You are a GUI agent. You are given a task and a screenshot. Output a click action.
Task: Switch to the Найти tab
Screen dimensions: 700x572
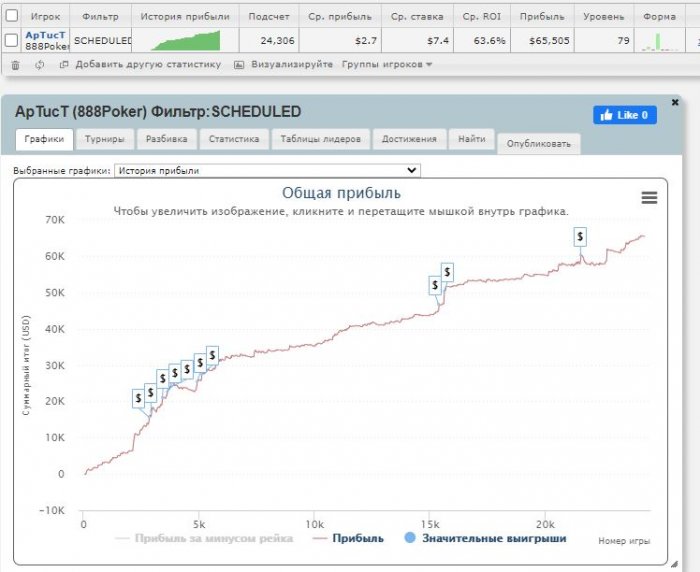(471, 139)
